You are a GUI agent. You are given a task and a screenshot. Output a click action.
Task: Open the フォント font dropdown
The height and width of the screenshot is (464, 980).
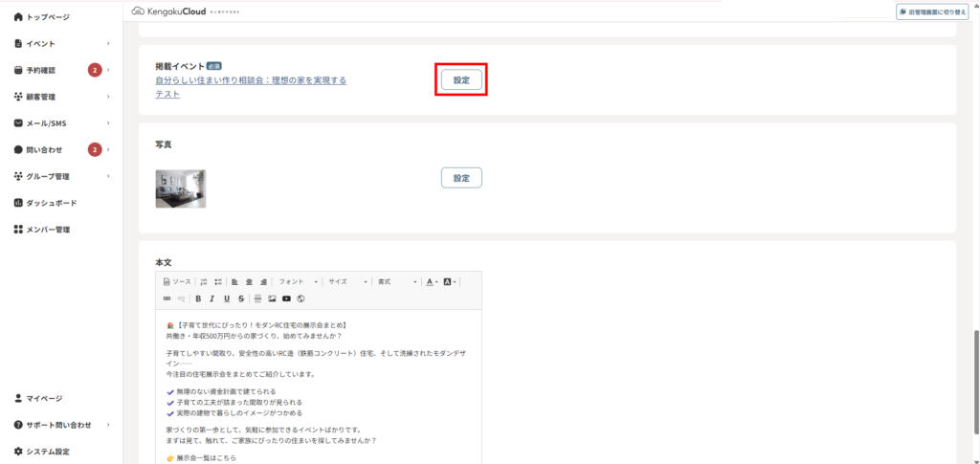pyautogui.click(x=298, y=282)
